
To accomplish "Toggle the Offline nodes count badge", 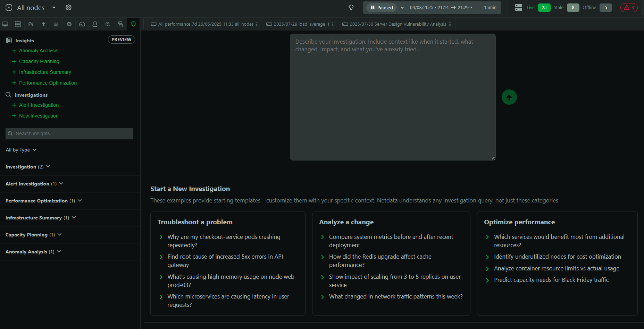I will [605, 8].
